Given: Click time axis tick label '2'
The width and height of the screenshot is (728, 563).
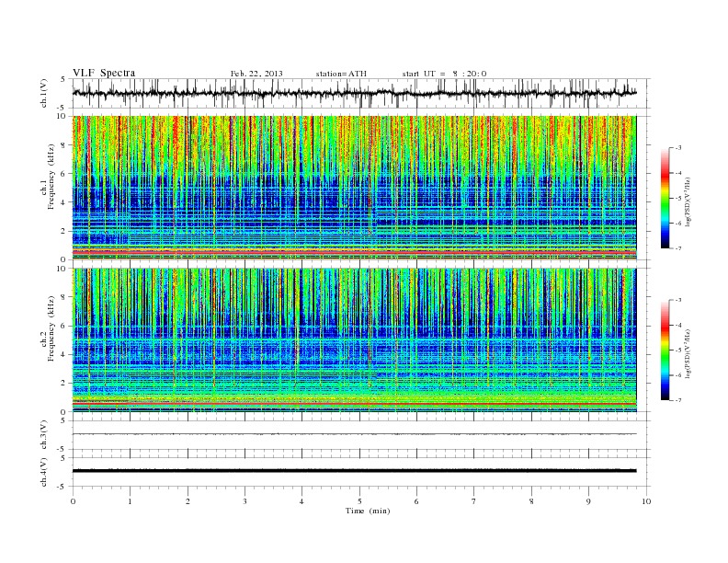Looking at the screenshot, I should click(x=188, y=501).
